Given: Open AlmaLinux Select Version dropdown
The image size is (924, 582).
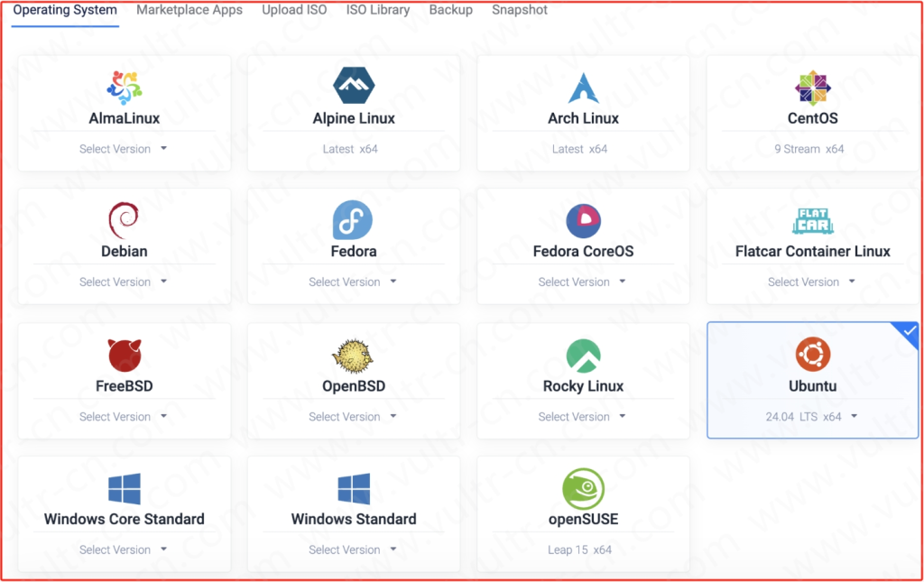Looking at the screenshot, I should tap(123, 149).
